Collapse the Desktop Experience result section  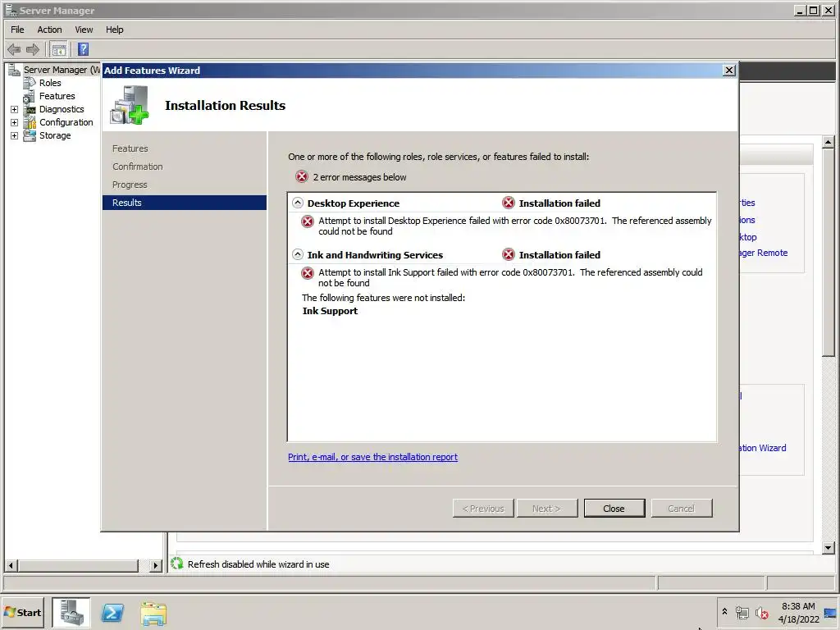pos(297,203)
